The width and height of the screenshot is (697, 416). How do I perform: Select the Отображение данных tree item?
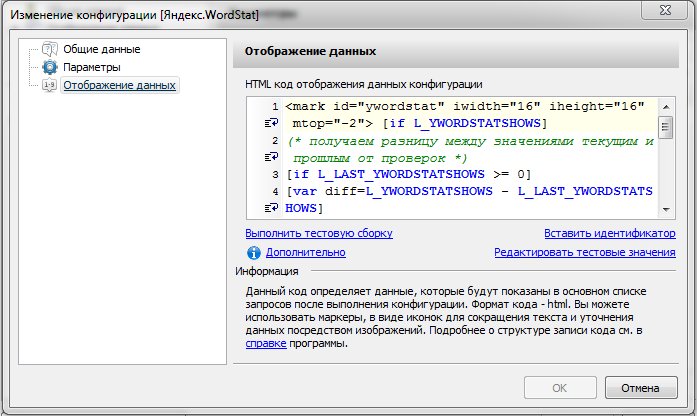(x=119, y=86)
